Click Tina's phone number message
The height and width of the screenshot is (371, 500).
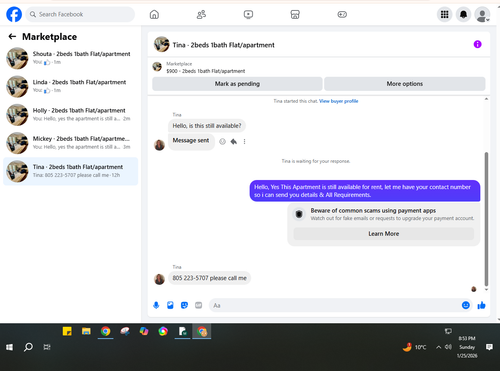209,278
